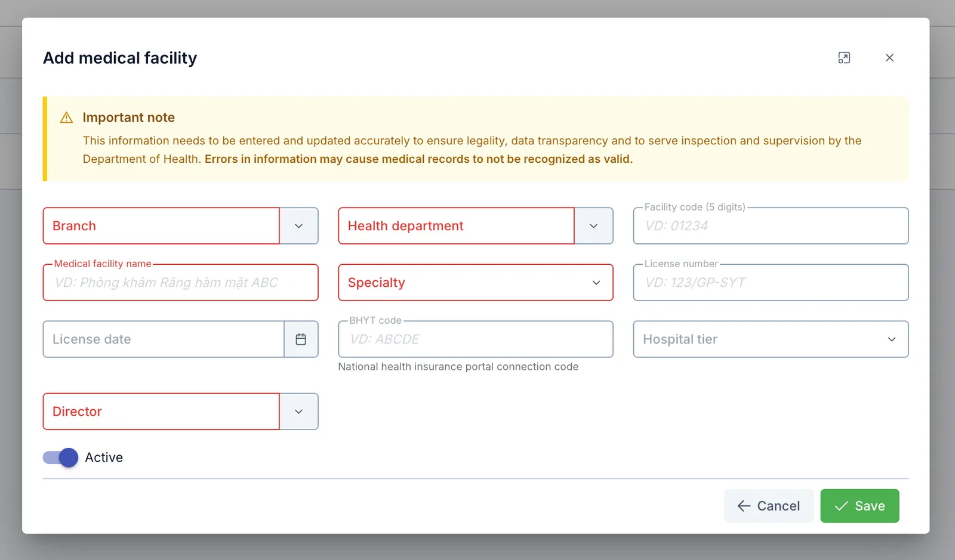Expand the dialog to fullscreen with the expand icon
Image resolution: width=955 pixels, height=560 pixels.
tap(844, 58)
